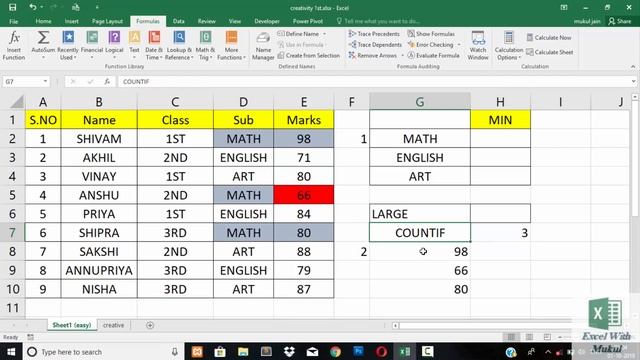Open the Name Manager
The width and height of the screenshot is (640, 360).
pos(263,46)
